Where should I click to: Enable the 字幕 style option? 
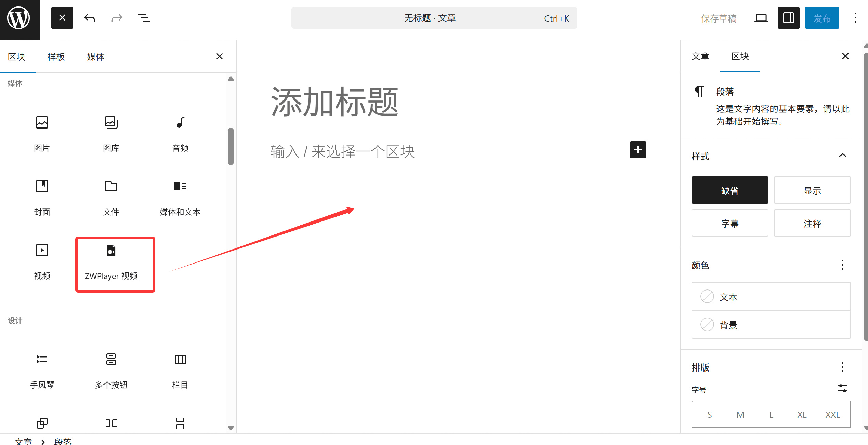point(729,223)
